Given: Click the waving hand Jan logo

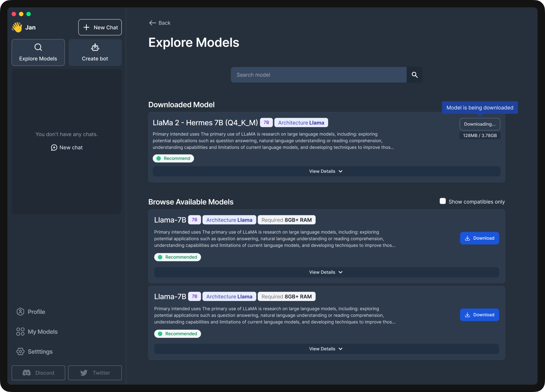Looking at the screenshot, I should (17, 27).
